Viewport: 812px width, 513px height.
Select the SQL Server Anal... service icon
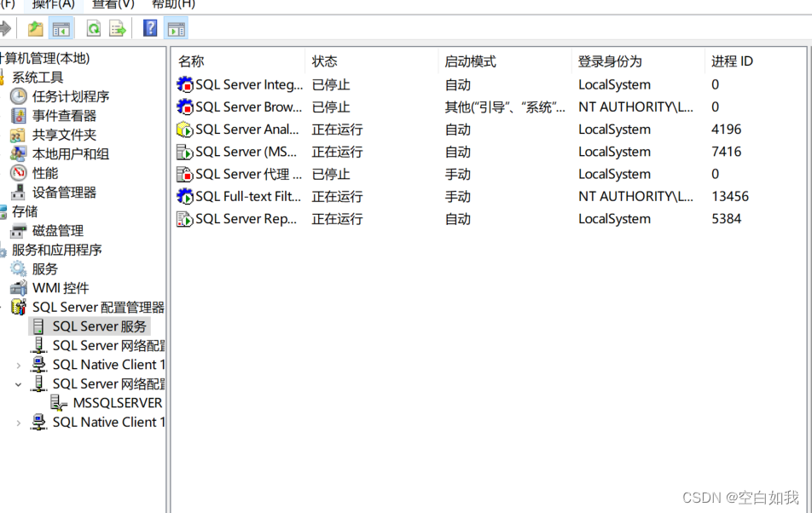[185, 130]
